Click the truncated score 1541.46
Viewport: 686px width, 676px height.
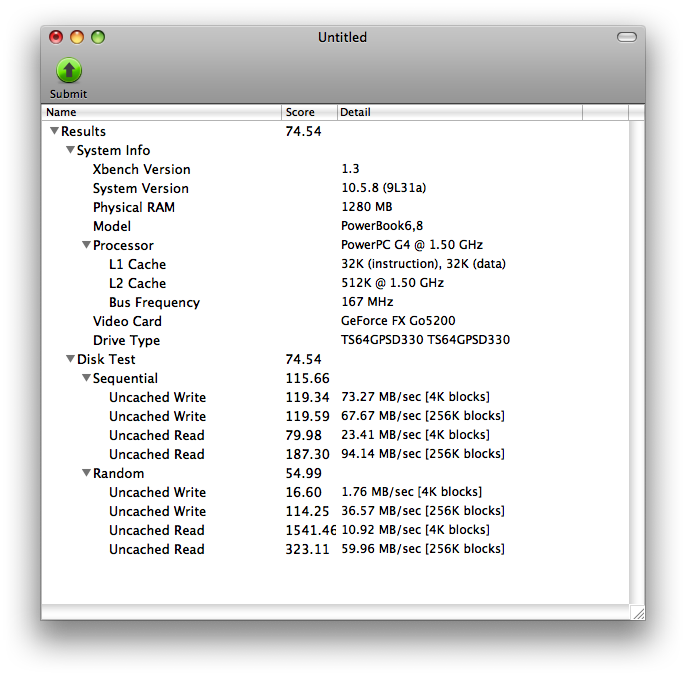311,530
